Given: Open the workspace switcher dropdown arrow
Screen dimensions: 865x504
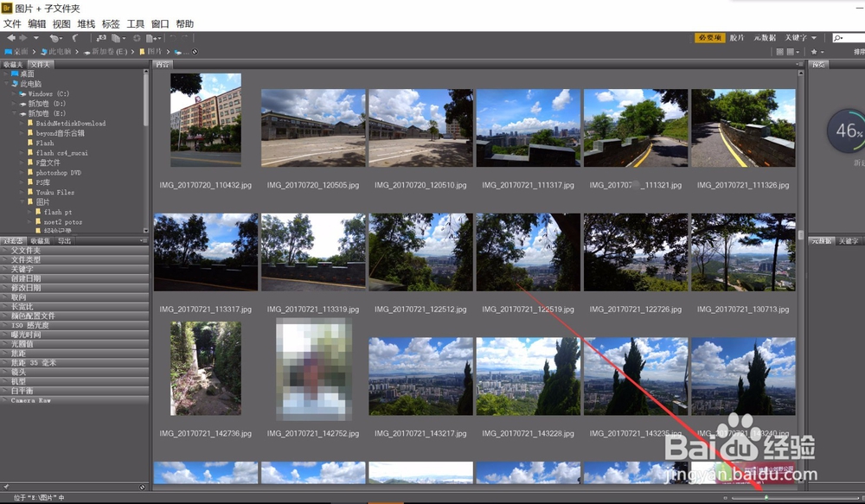Looking at the screenshot, I should (x=814, y=38).
